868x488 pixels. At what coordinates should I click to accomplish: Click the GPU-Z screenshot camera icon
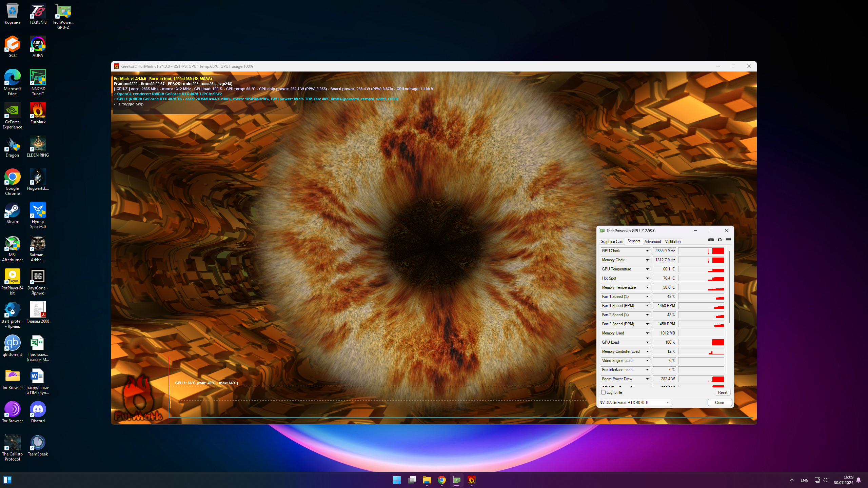[x=711, y=240]
